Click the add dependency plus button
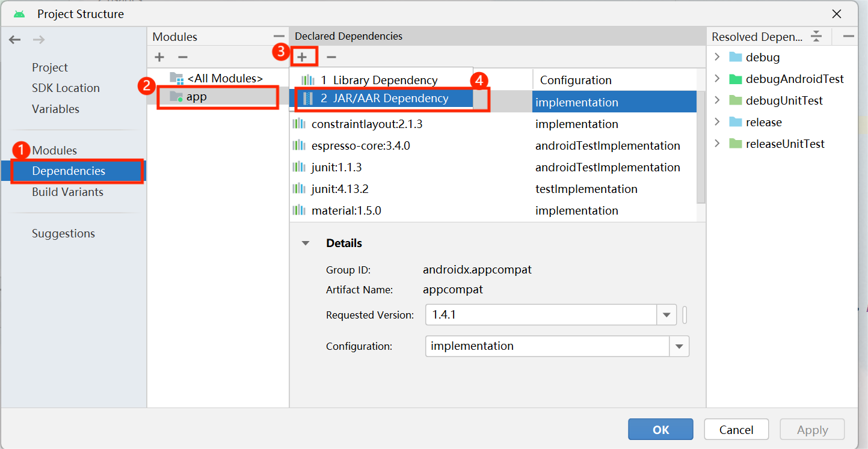 click(302, 57)
